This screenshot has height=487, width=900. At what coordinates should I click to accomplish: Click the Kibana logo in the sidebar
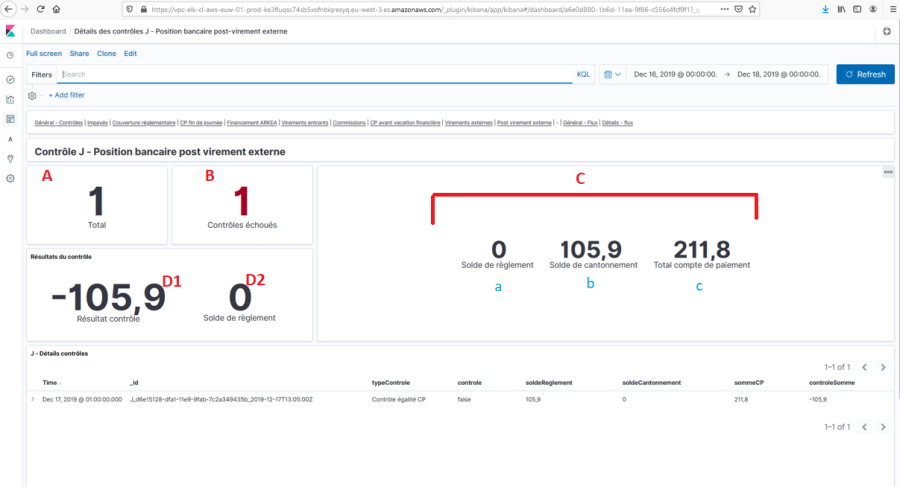click(x=10, y=32)
